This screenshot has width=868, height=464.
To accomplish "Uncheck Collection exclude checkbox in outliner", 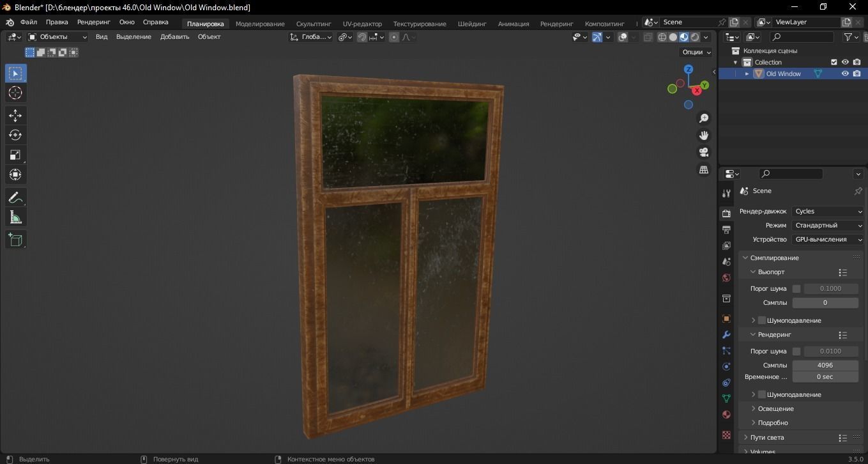I will pyautogui.click(x=834, y=62).
